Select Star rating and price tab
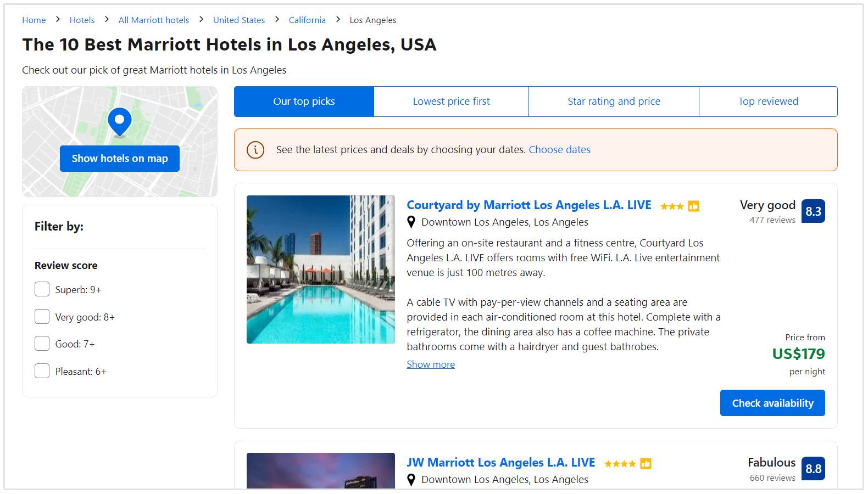The width and height of the screenshot is (868, 494). (x=614, y=102)
